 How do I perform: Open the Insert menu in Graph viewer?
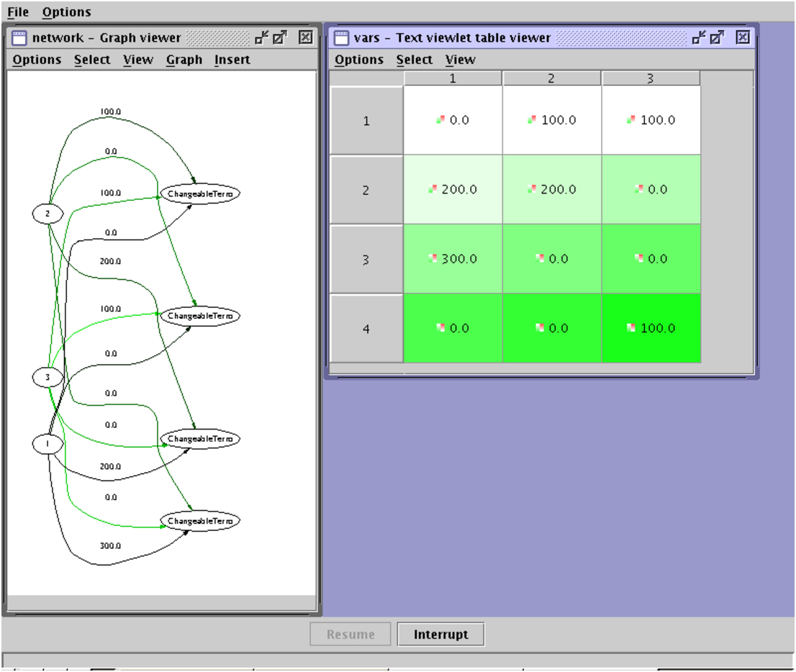tap(232, 60)
